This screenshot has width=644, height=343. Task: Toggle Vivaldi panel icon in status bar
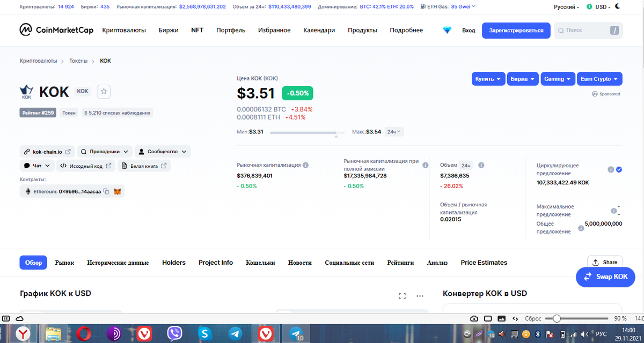pos(6,318)
